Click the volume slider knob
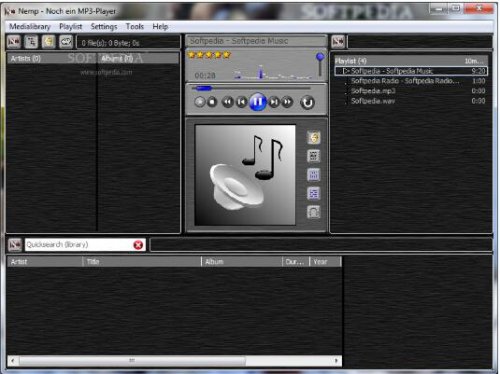Screen dimensions: 500x374 tap(320, 57)
